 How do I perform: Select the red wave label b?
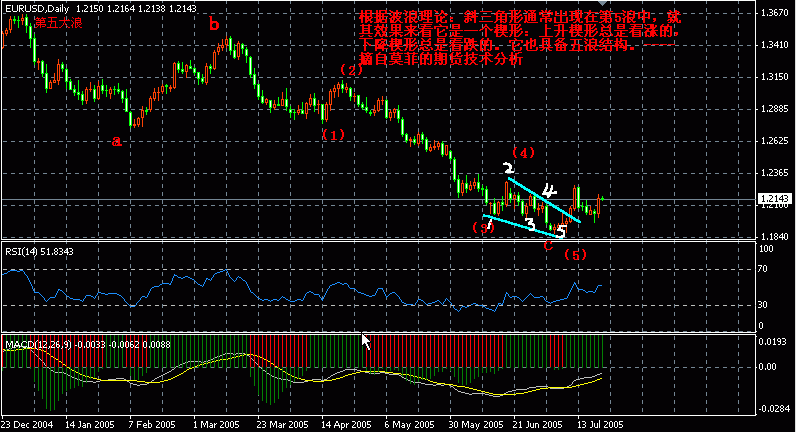[x=214, y=23]
